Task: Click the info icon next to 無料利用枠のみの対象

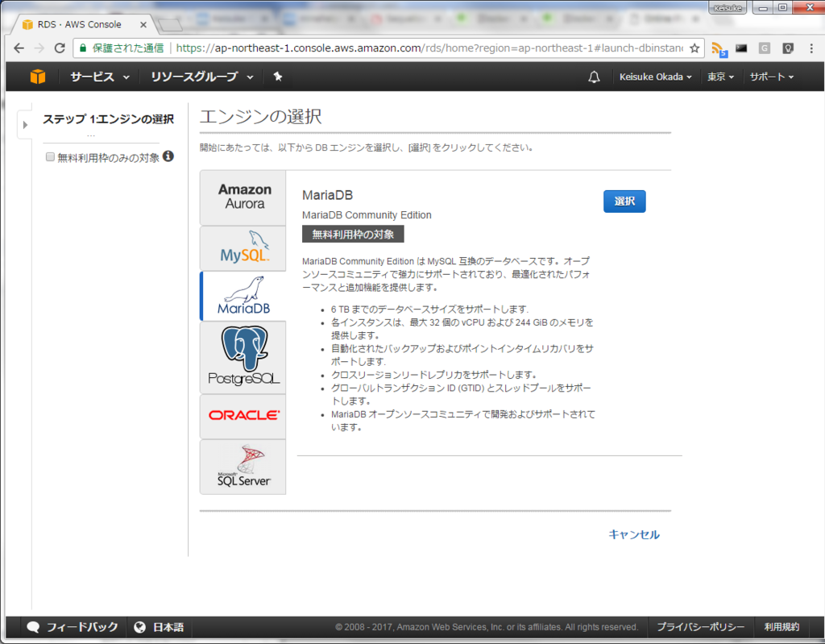Action: 168,156
